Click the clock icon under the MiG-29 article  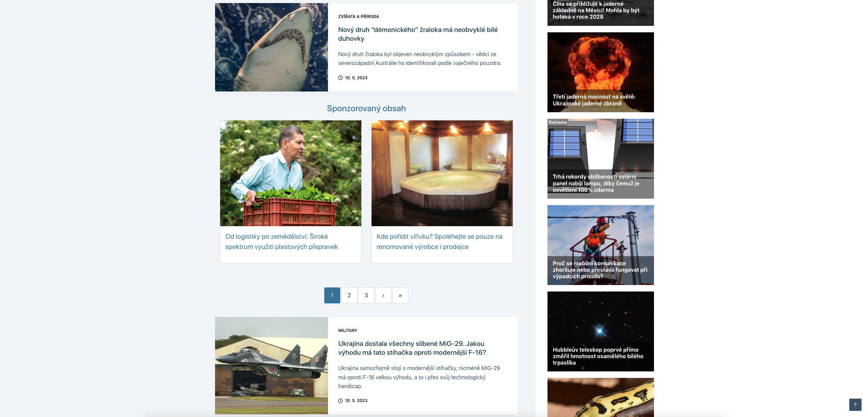340,401
